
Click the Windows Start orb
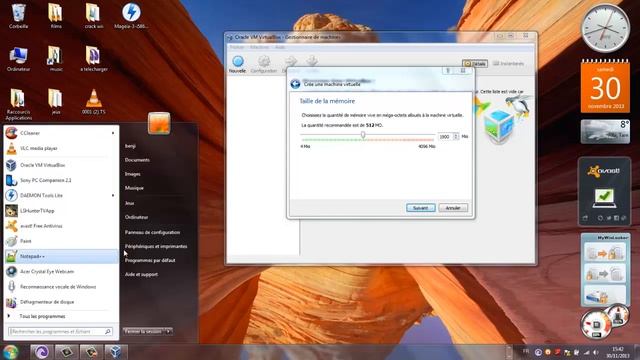pos(10,352)
